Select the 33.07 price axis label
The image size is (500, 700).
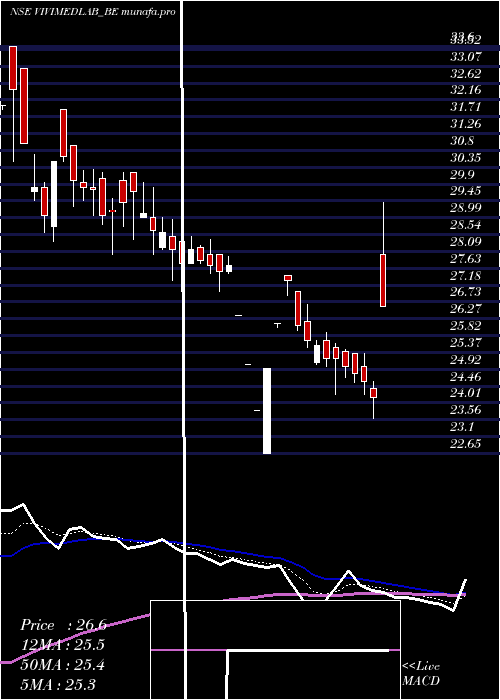point(466,56)
